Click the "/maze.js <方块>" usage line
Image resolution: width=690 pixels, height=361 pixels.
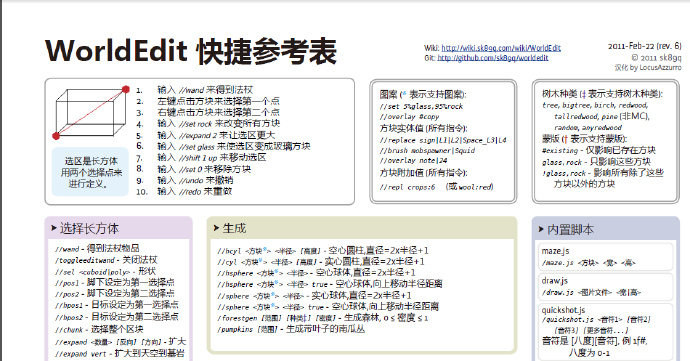pyautogui.click(x=589, y=263)
